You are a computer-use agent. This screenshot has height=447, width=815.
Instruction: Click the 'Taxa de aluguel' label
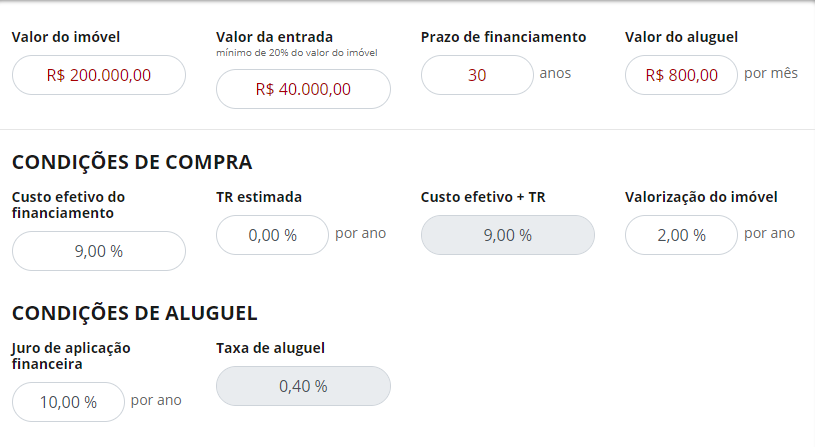pyautogui.click(x=270, y=348)
